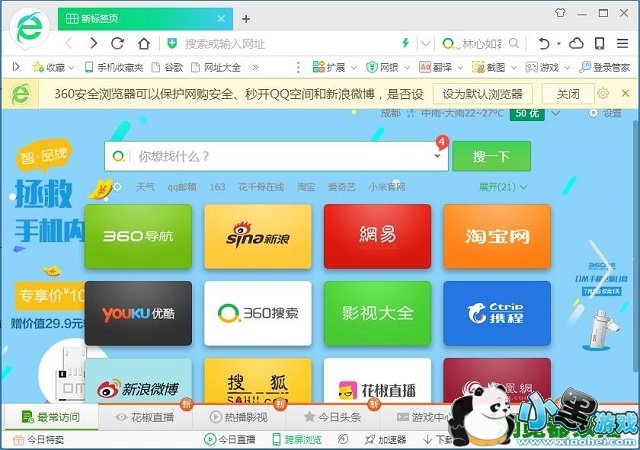This screenshot has width=640, height=450.
Task: Open 手机收藏夹 bookmark
Action: coord(114,67)
